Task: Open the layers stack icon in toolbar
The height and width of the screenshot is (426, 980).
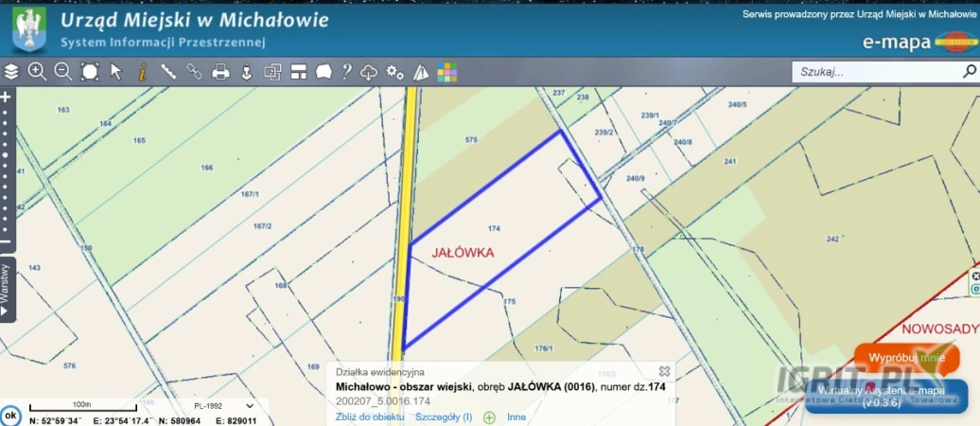Action: 11,72
